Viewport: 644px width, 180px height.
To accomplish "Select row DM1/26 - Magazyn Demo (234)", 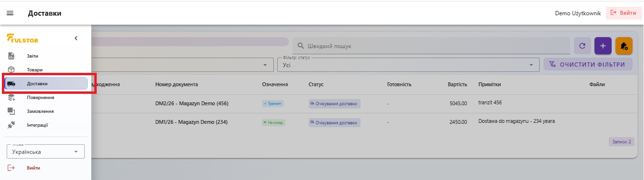I will [x=191, y=122].
